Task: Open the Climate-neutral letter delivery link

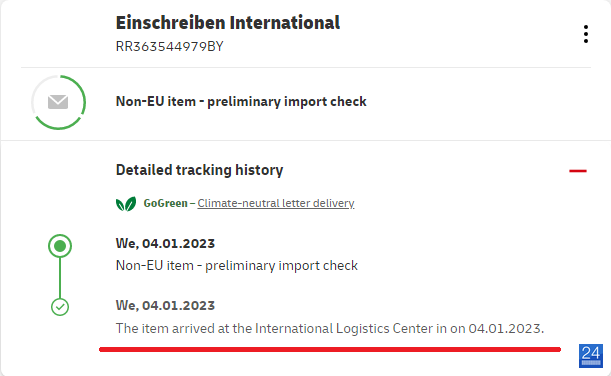Action: pos(275,203)
